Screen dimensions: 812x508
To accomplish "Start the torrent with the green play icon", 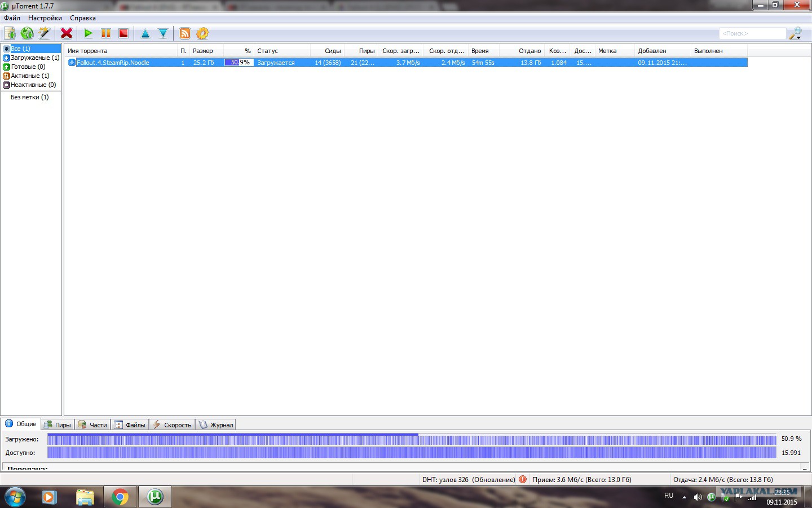I will (x=89, y=33).
